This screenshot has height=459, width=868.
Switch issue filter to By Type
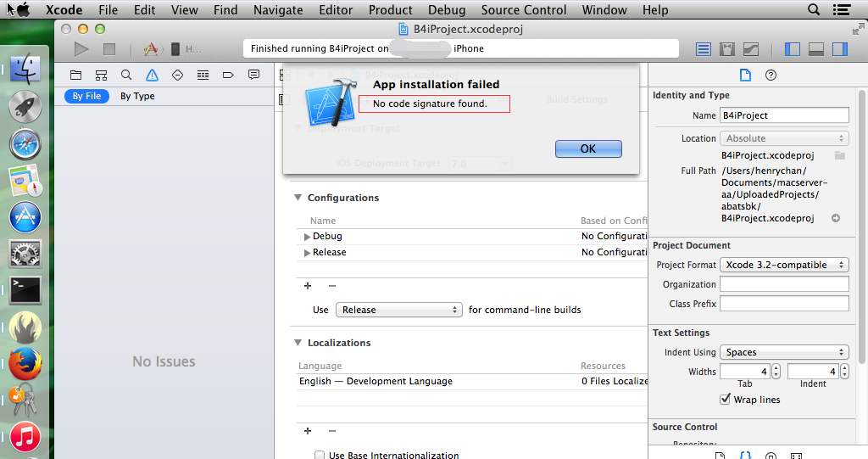pyautogui.click(x=137, y=96)
